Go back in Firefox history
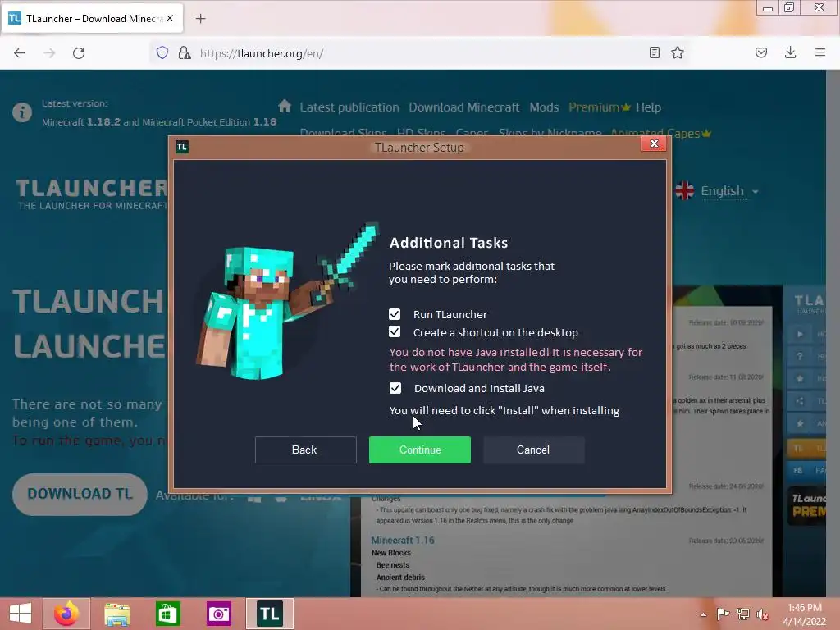The width and height of the screenshot is (840, 630). tap(20, 53)
